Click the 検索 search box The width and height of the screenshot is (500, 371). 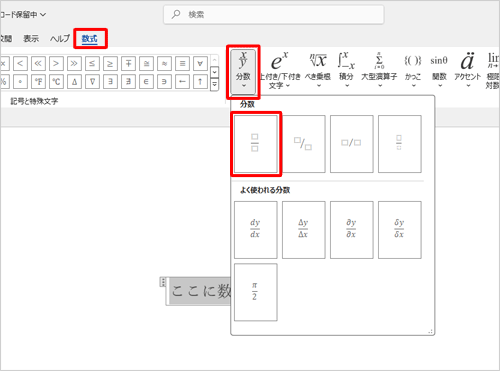(x=274, y=15)
